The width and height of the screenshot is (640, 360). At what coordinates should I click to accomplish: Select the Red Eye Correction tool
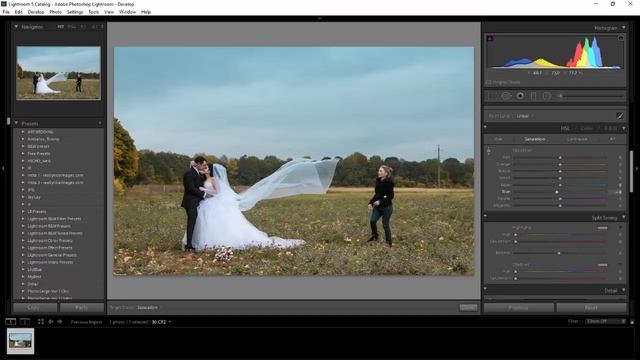click(x=520, y=96)
